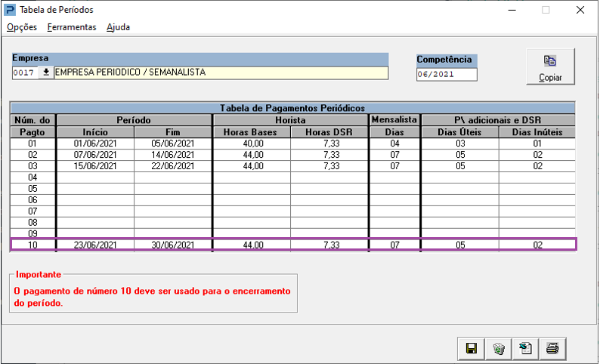Select Horas Bases 44,00 in payment row 10
The width and height of the screenshot is (600, 364).
[x=252, y=245]
